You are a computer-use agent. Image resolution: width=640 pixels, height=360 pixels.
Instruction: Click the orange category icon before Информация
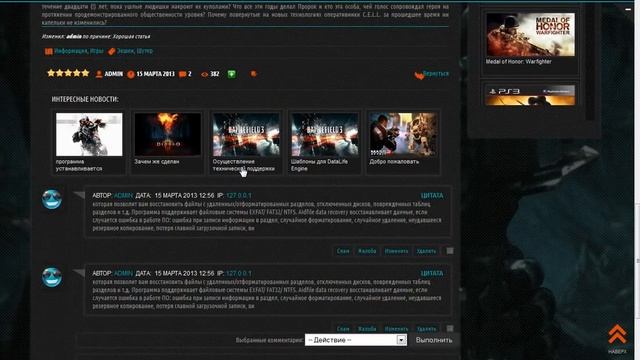(x=49, y=51)
